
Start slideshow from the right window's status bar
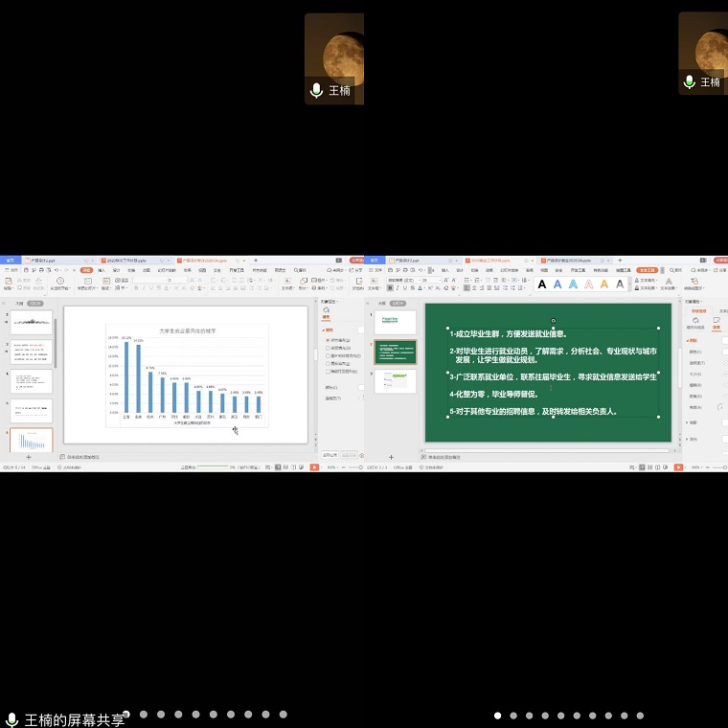click(x=678, y=466)
